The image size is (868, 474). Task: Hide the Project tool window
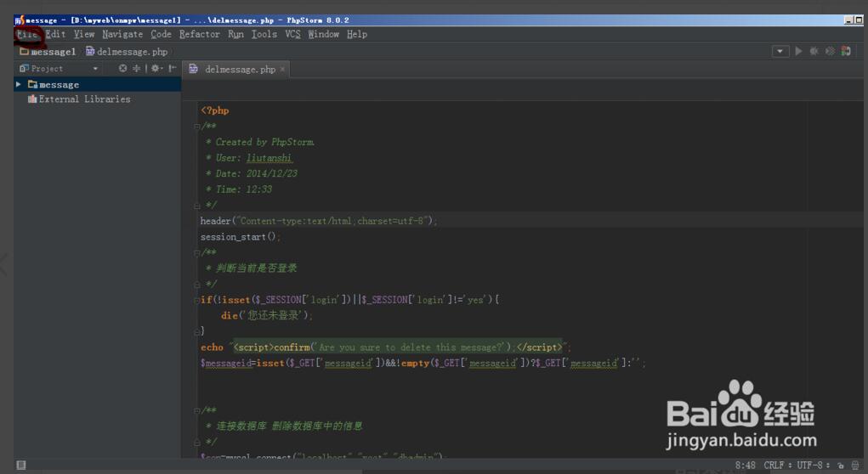tap(173, 68)
